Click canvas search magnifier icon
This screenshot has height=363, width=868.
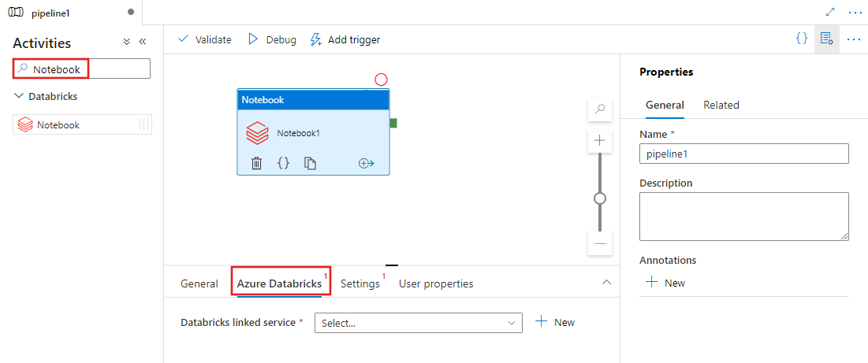(600, 110)
